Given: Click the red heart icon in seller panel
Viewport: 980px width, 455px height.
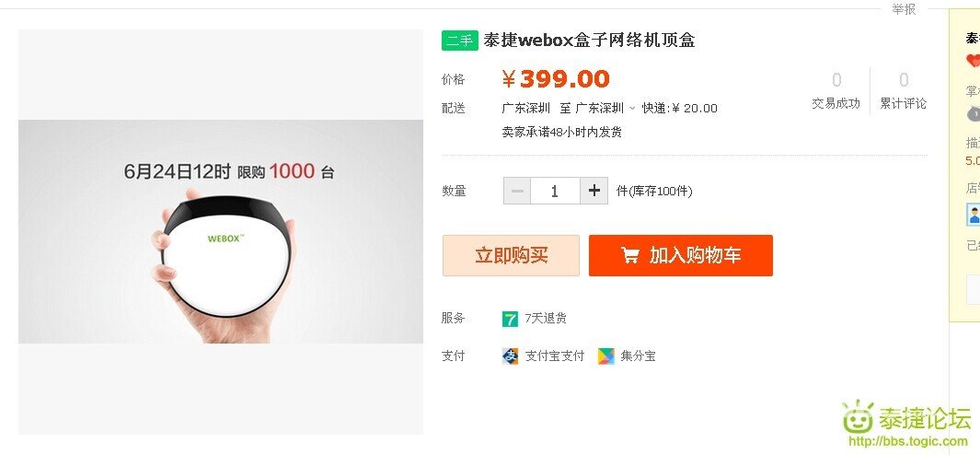Looking at the screenshot, I should point(974,61).
